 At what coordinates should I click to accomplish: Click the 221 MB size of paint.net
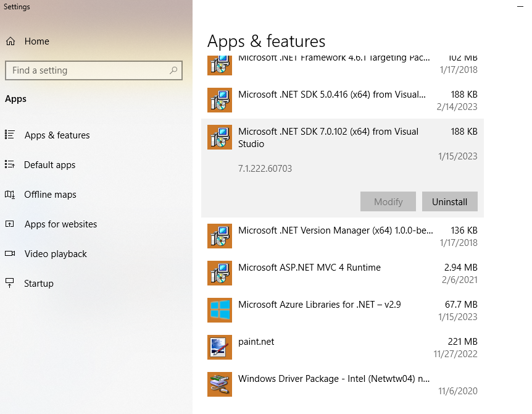click(462, 342)
